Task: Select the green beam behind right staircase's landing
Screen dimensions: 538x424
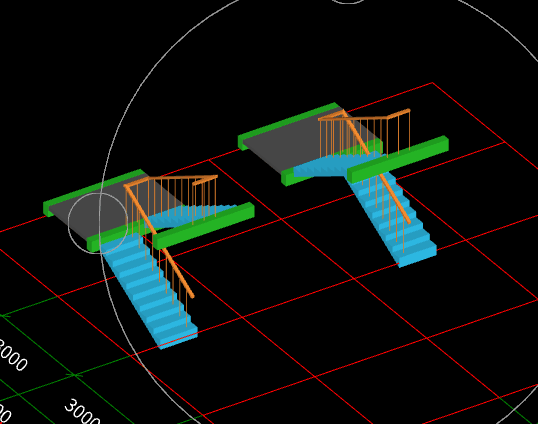Action: [290, 125]
